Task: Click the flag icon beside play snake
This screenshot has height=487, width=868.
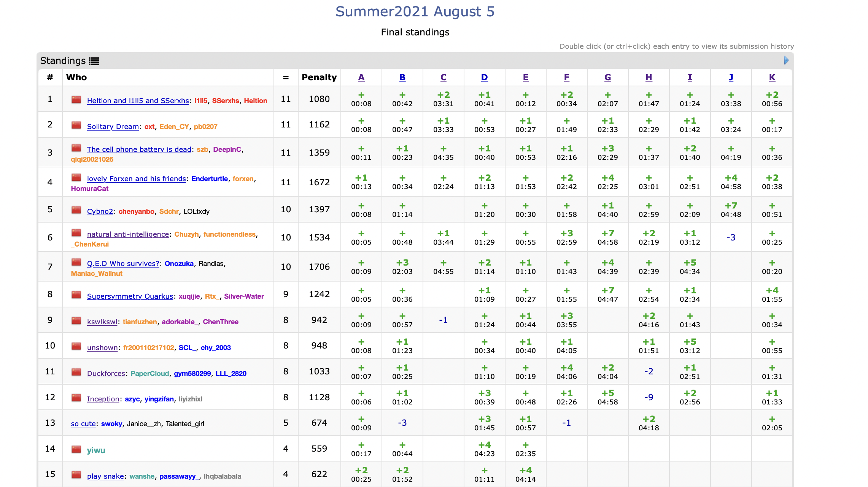Action: (76, 475)
